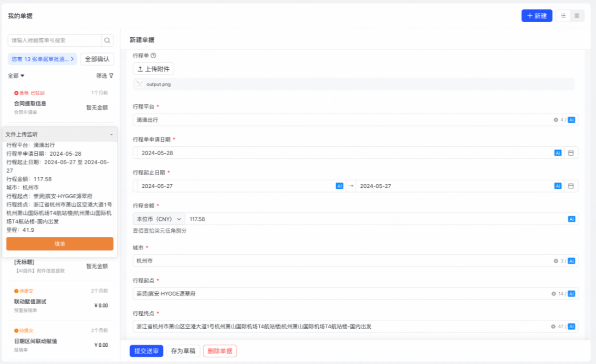Click the 提交送审 submit button

coord(147,351)
